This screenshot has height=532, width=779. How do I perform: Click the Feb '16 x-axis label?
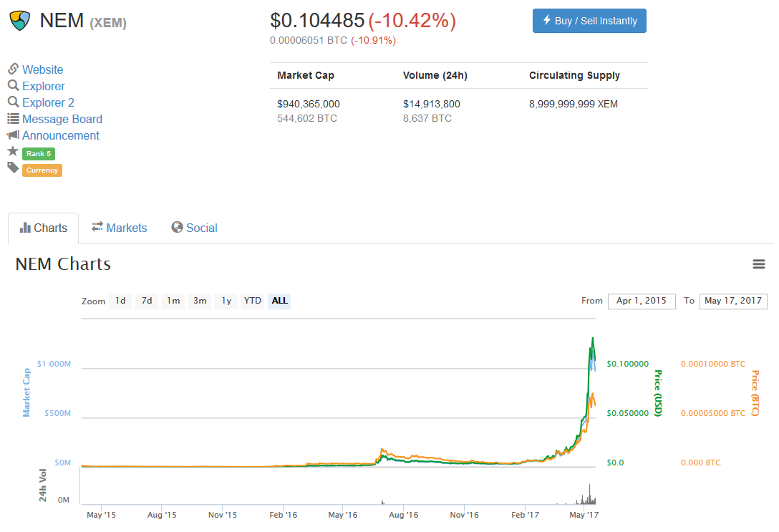click(x=284, y=515)
